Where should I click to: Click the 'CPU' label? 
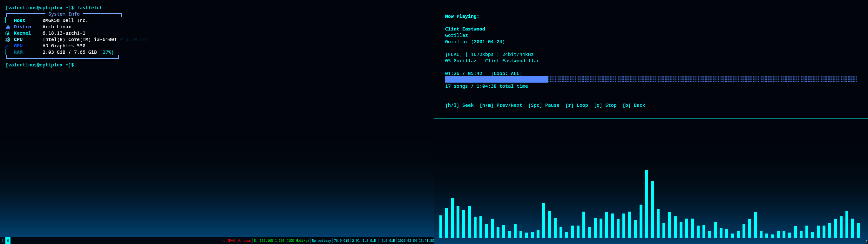coord(18,40)
